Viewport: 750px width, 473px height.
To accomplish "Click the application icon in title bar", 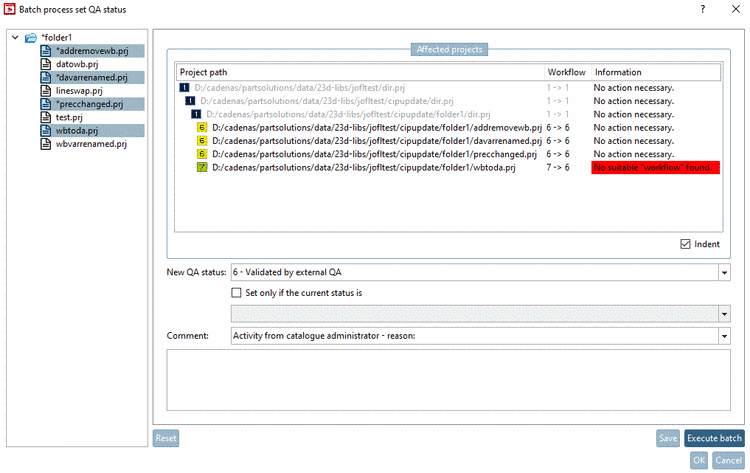I will pyautogui.click(x=10, y=9).
